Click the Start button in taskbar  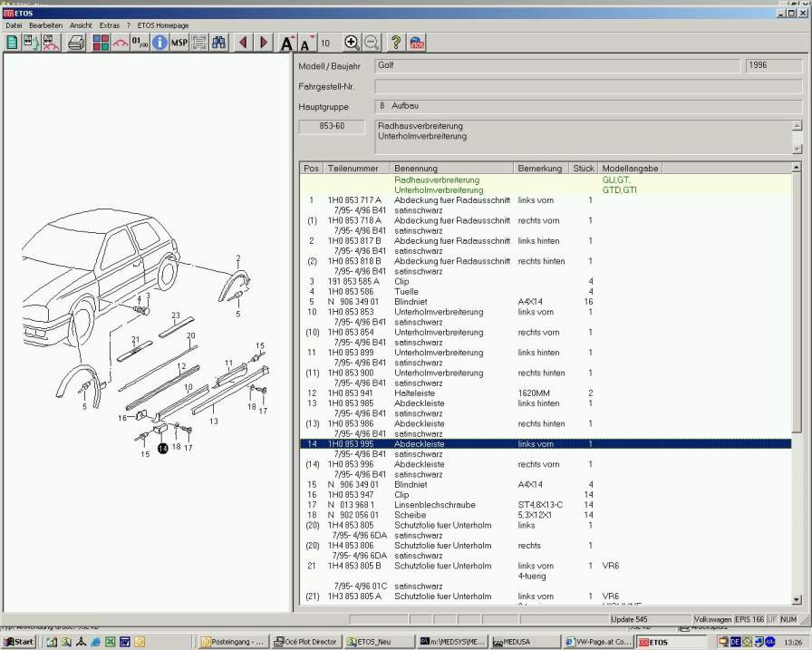[19, 642]
